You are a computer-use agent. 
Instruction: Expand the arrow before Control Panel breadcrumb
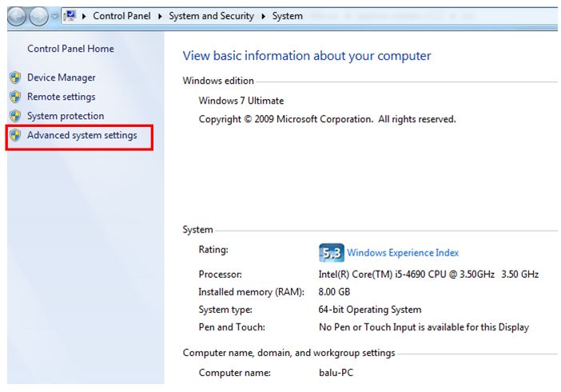tap(84, 16)
